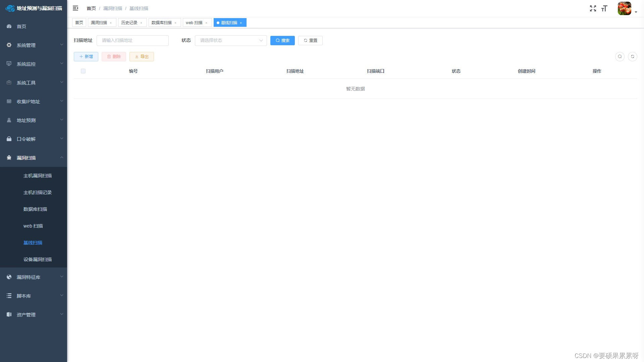644x362 pixels.
Task: Click the 系统工具 toolbox icon
Action: point(9,82)
